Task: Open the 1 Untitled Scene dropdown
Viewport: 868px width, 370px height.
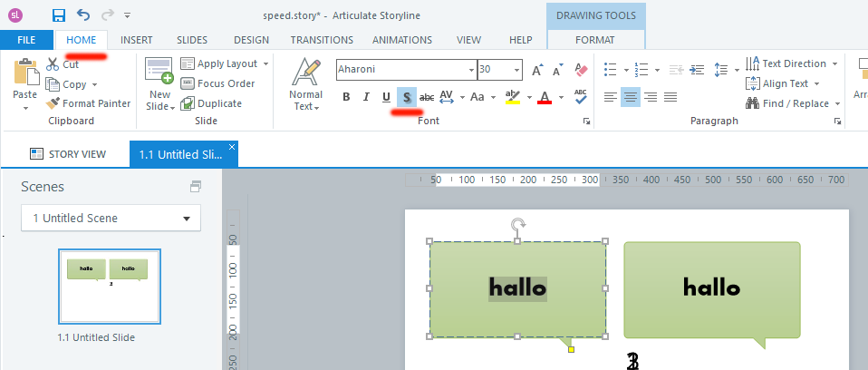Action: tap(111, 219)
